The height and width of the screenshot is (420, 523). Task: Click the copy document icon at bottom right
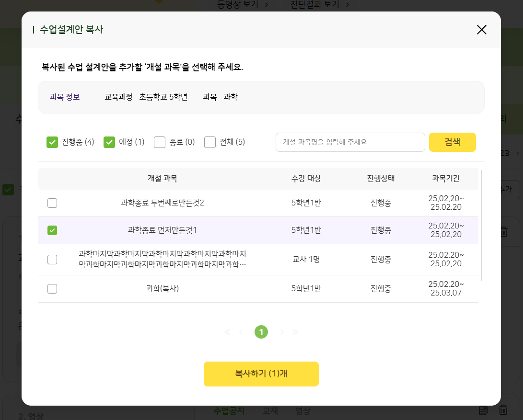pos(483,410)
